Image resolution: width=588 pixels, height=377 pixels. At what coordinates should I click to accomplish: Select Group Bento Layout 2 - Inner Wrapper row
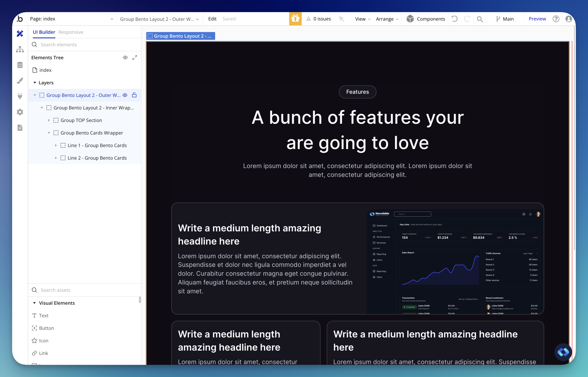[85, 108]
